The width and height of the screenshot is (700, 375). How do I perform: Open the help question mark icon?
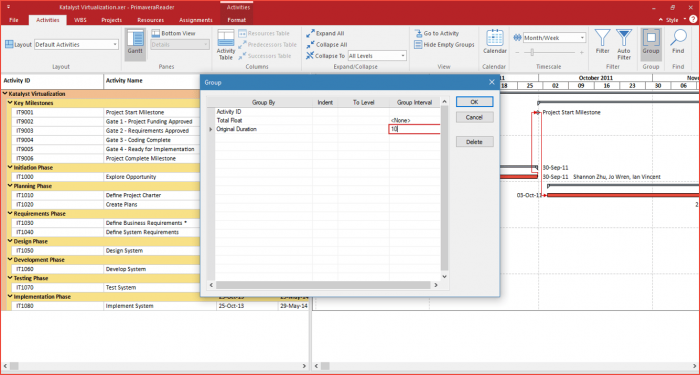point(692,20)
